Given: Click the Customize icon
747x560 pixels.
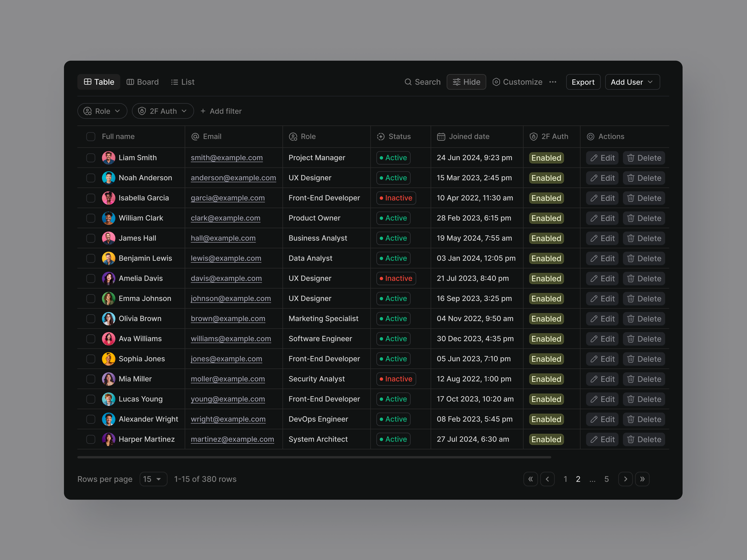Looking at the screenshot, I should pos(496,82).
